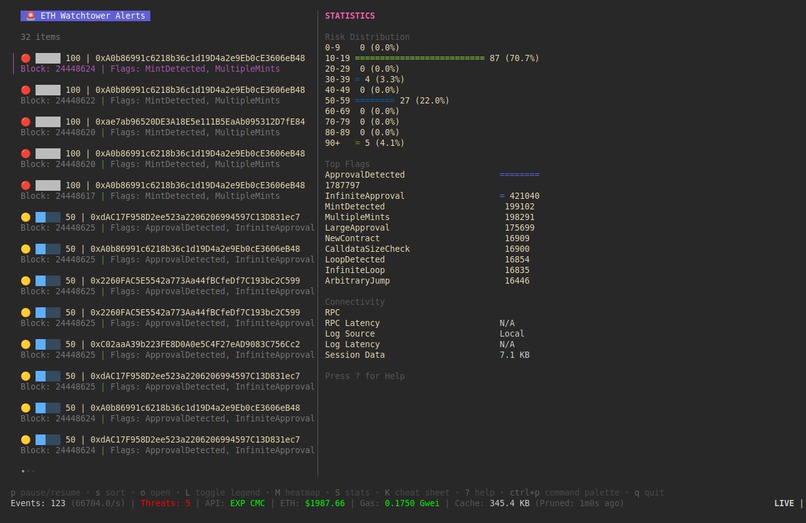Click the Top Flags section label

(347, 164)
